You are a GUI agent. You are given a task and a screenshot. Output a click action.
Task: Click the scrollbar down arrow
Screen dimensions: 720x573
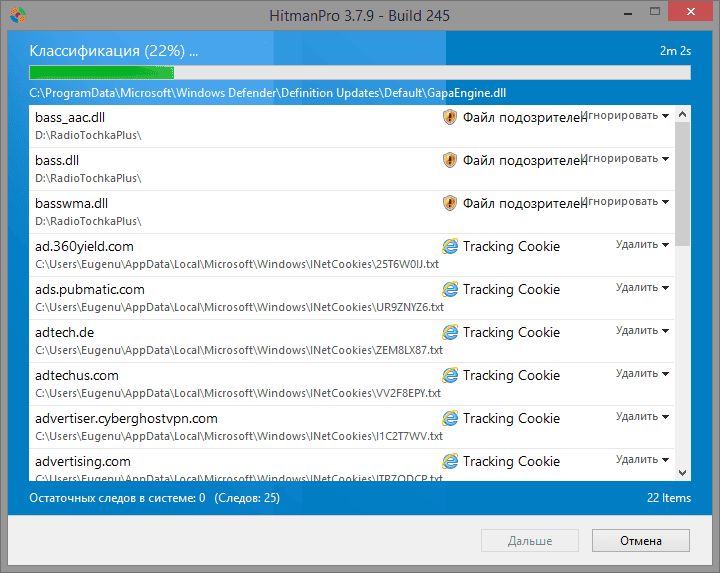coord(682,472)
